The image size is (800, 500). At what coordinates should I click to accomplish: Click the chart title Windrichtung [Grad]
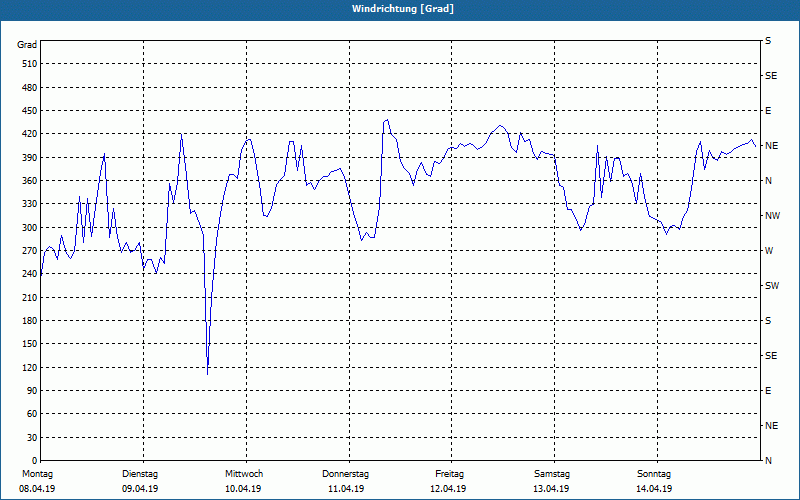(403, 9)
